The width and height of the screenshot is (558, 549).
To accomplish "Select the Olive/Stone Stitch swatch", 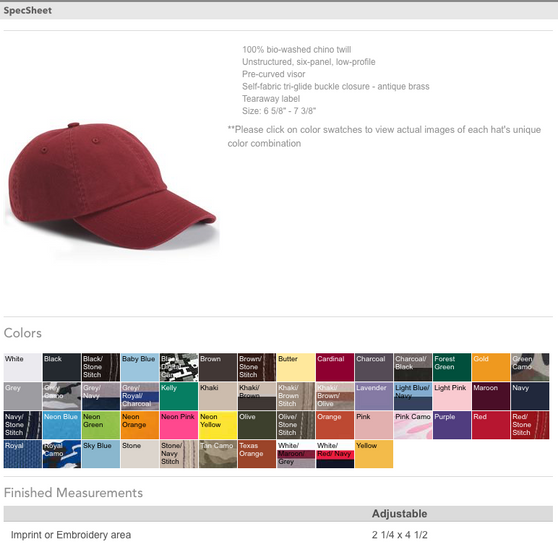I will pos(296,425).
